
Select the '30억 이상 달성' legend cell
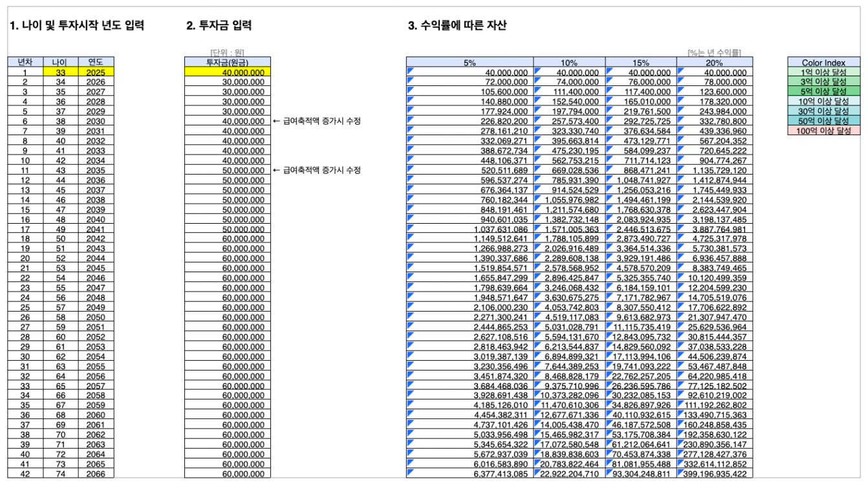click(823, 111)
